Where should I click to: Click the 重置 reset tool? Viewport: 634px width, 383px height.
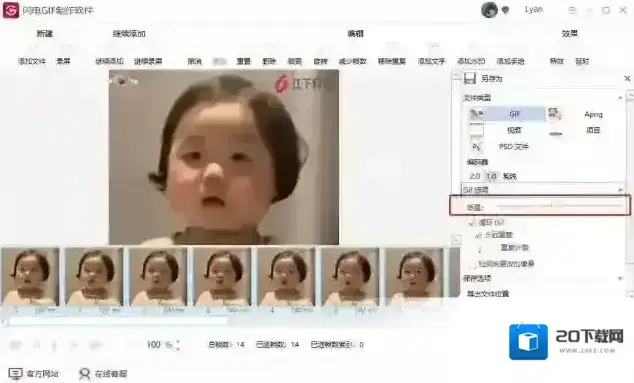[243, 61]
